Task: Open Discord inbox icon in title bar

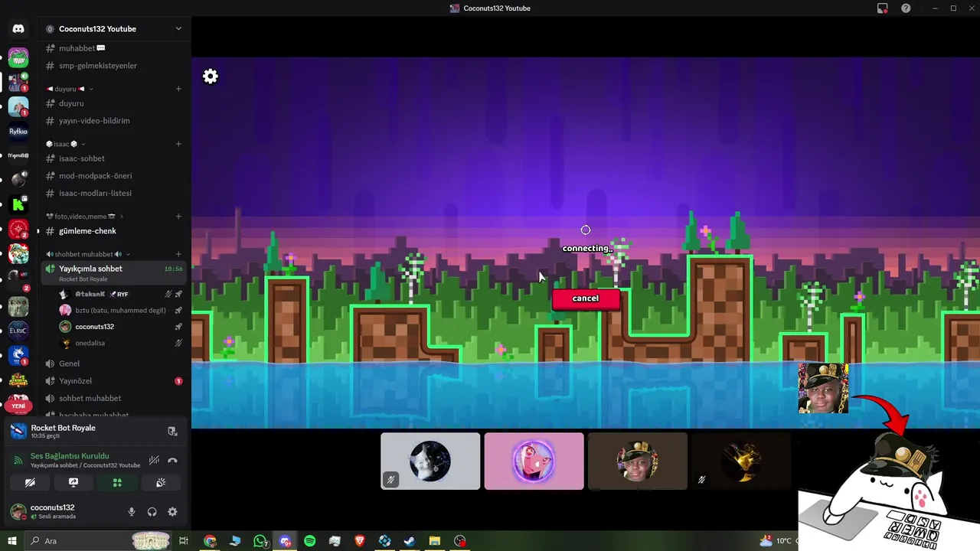Action: (x=883, y=8)
